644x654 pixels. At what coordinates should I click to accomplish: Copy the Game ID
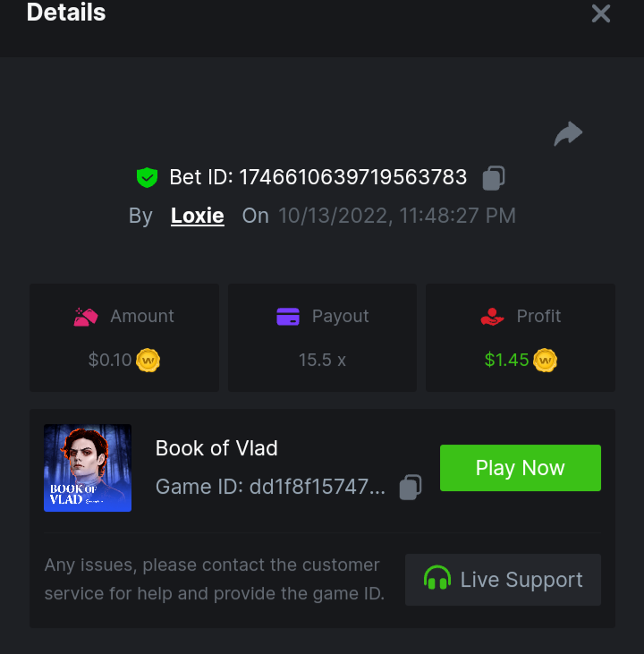410,487
